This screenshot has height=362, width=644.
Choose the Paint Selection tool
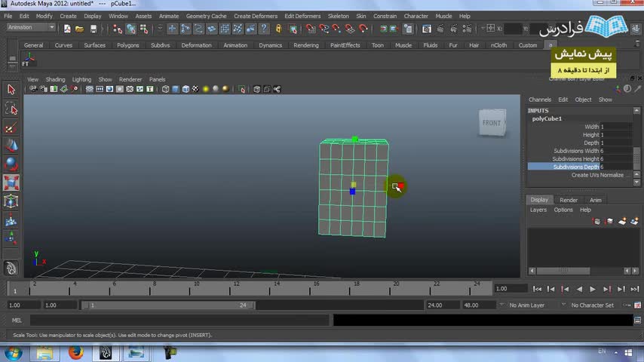click(11, 127)
